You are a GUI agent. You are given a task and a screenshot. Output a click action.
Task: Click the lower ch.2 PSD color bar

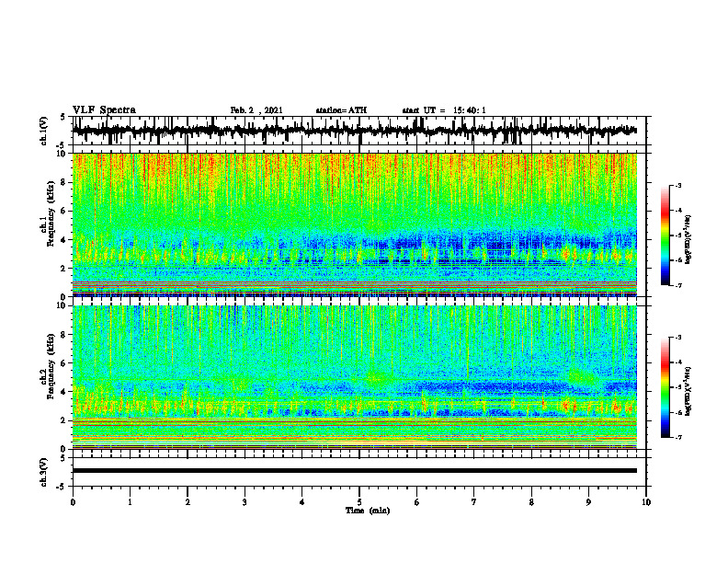click(665, 387)
